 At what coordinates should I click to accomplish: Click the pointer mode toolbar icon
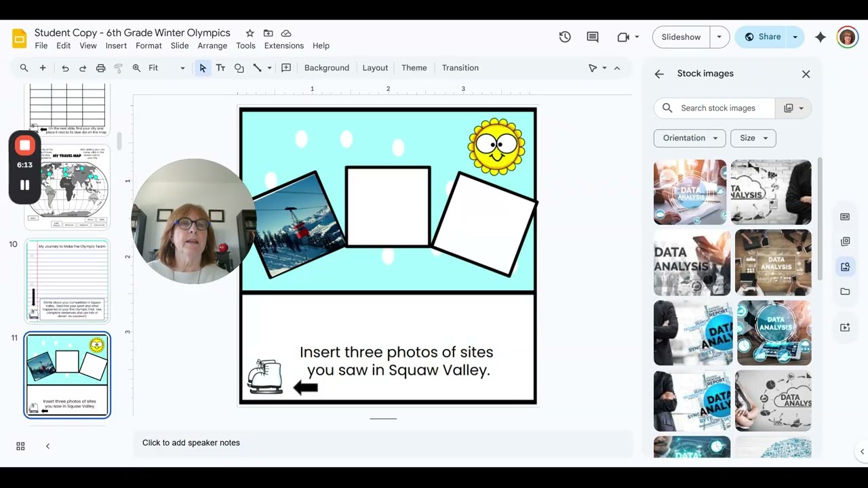(x=593, y=68)
